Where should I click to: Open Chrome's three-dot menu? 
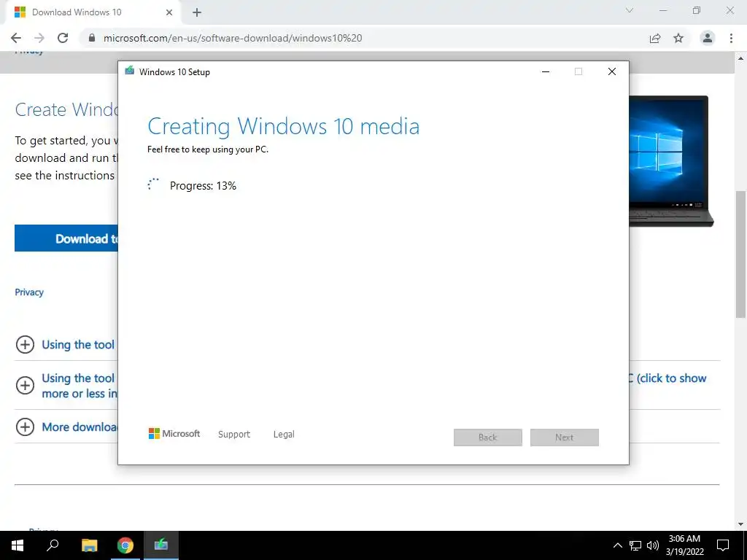tap(731, 38)
